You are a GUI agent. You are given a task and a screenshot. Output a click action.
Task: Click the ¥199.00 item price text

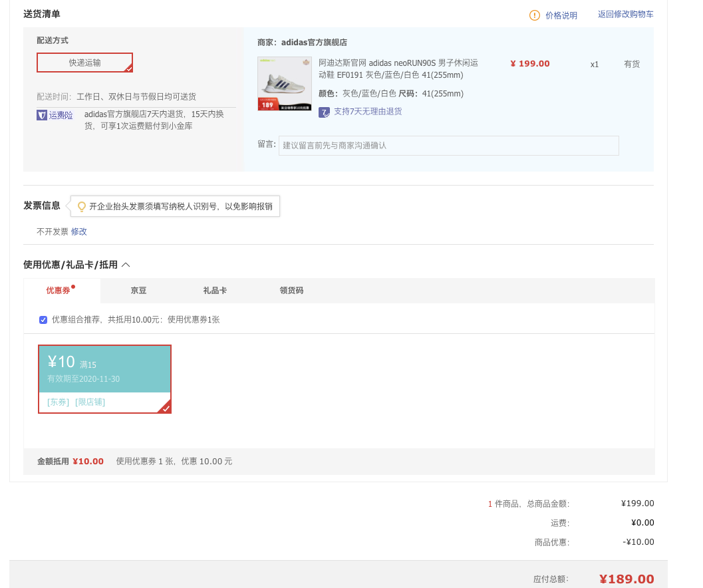pyautogui.click(x=530, y=64)
